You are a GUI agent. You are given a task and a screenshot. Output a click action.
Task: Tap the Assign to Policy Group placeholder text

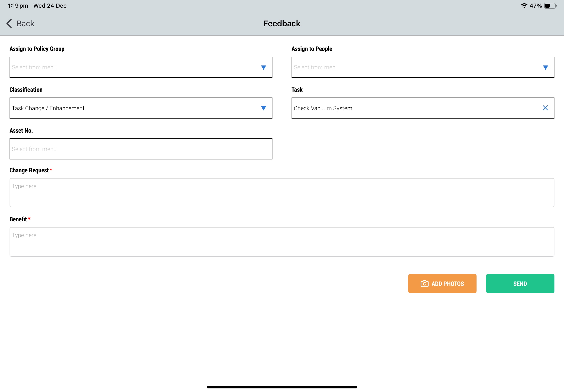pyautogui.click(x=34, y=68)
